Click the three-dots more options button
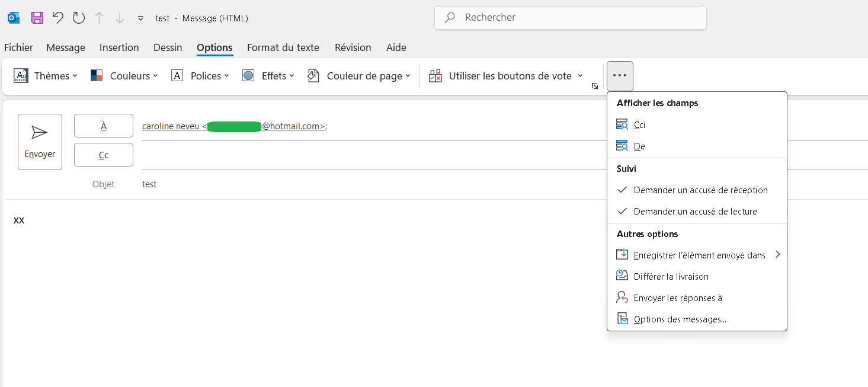This screenshot has width=868, height=387. click(620, 76)
